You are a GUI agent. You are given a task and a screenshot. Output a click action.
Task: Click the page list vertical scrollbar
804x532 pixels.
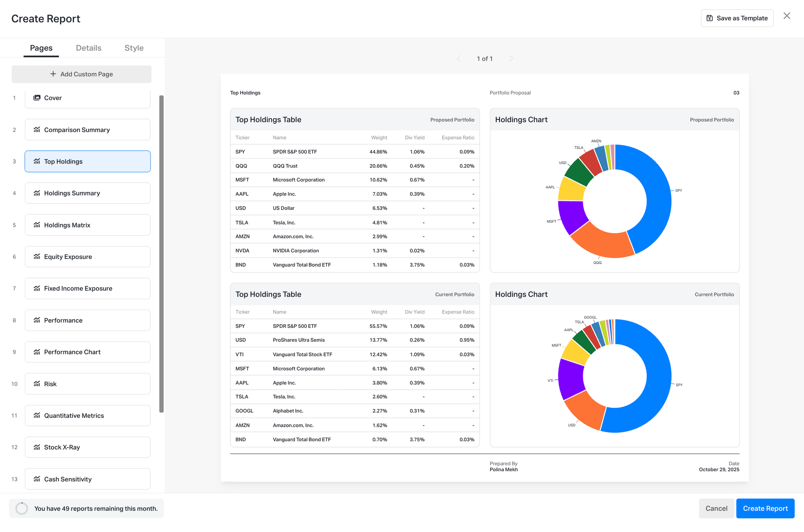click(162, 253)
